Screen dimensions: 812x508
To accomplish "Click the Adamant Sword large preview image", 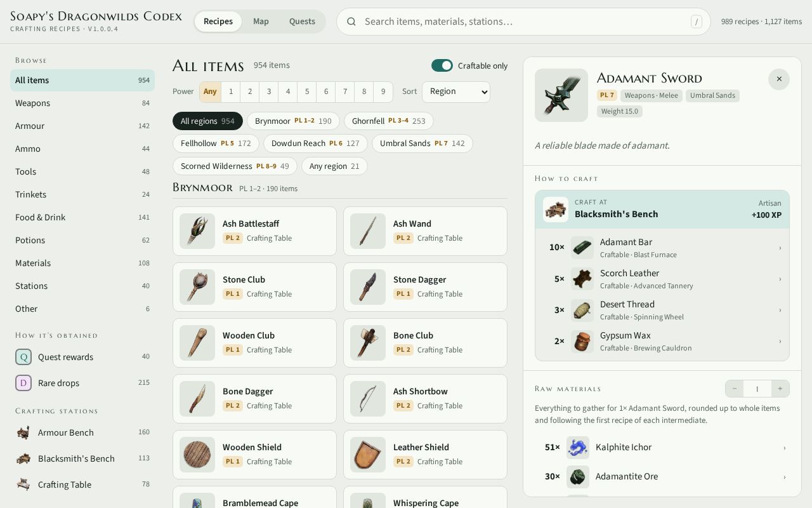I will coord(561,95).
